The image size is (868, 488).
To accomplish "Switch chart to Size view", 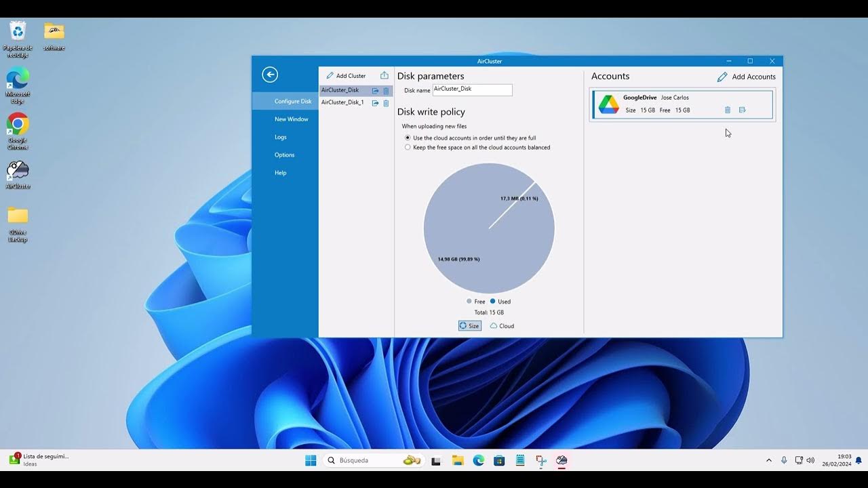I will click(469, 326).
